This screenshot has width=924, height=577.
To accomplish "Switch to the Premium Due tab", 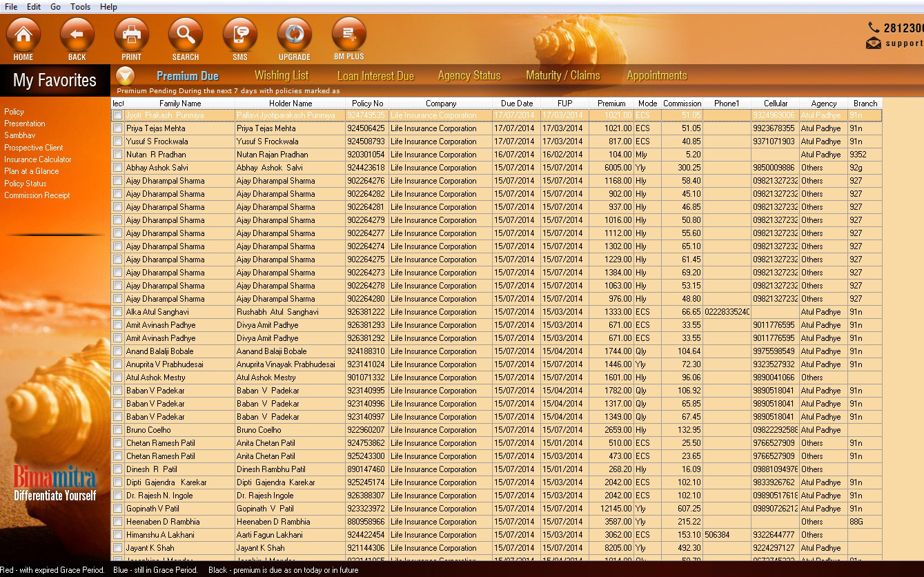I will point(188,76).
